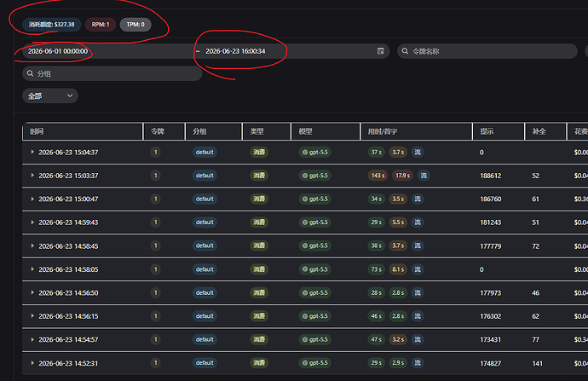The height and width of the screenshot is (381, 588).
Task: Click the token 1 badge in 14:56:50 row
Action: pos(156,292)
